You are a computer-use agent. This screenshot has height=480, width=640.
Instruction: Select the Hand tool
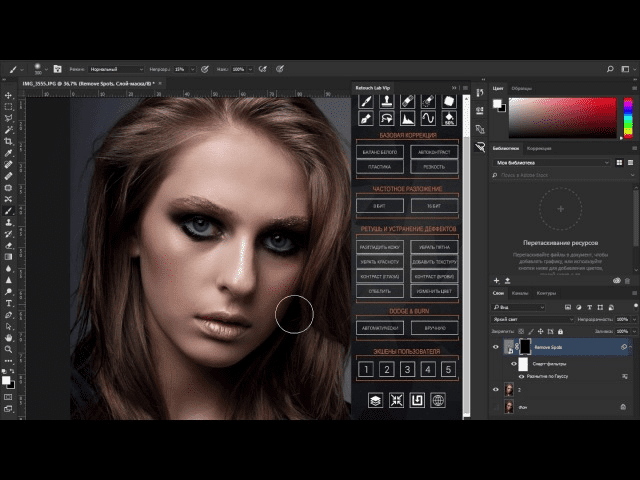pos(8,338)
